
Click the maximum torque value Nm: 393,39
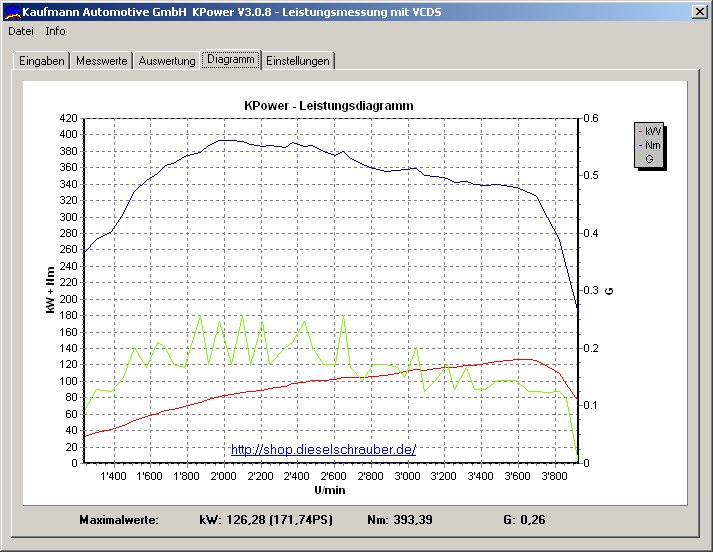pos(400,520)
